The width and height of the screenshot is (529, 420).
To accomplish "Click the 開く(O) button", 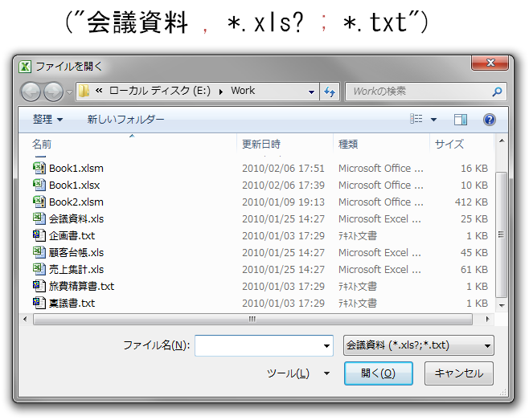I will pos(378,373).
